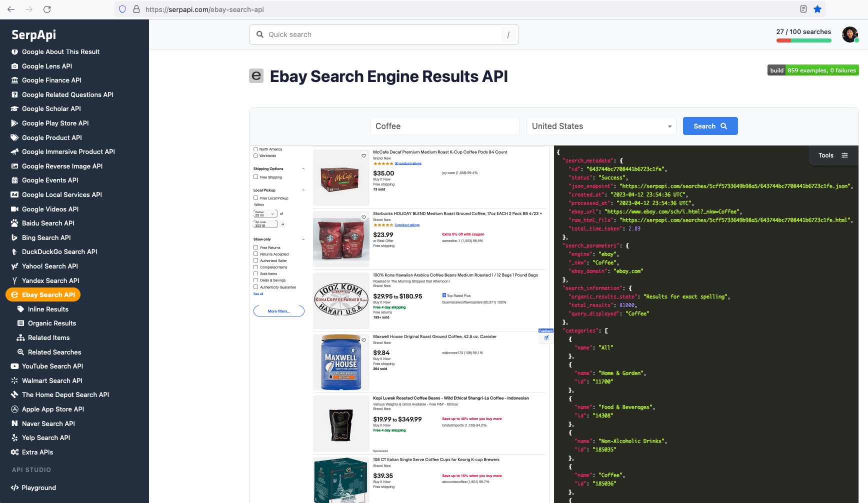Image resolution: width=868 pixels, height=503 pixels.
Task: Check the Sold Items filter
Action: click(255, 273)
